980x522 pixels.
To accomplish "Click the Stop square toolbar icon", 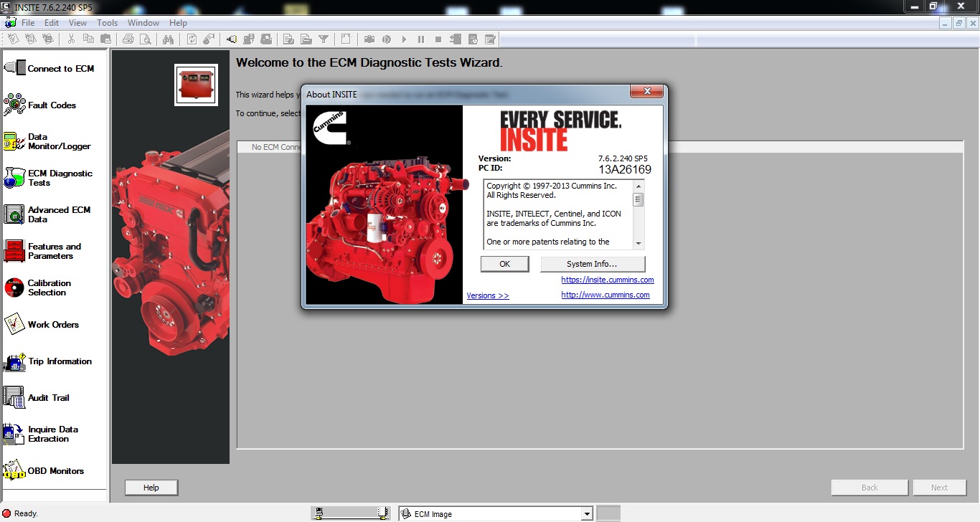I will pyautogui.click(x=438, y=39).
